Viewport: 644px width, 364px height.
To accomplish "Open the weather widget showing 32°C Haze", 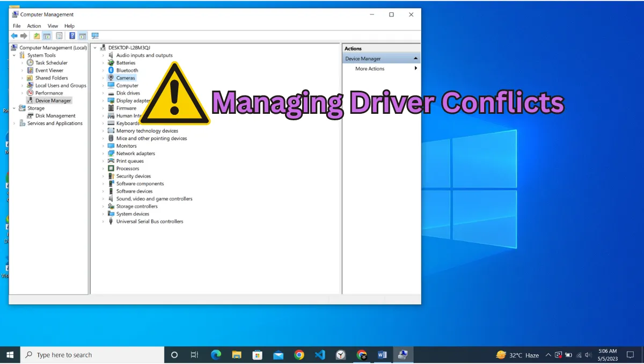I will point(517,355).
